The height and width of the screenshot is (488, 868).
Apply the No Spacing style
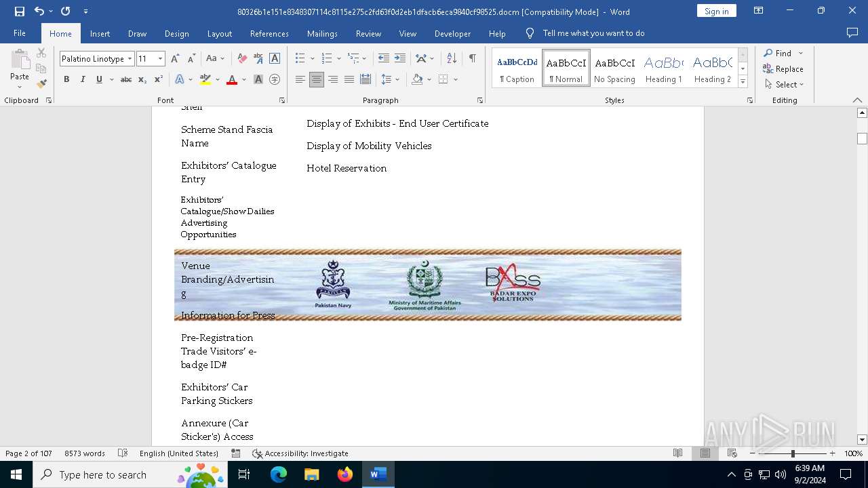(614, 68)
